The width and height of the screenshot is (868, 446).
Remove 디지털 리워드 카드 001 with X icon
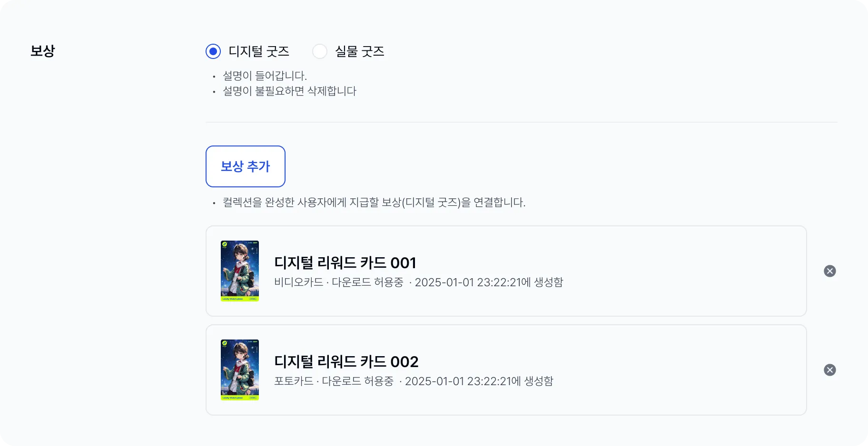click(829, 271)
